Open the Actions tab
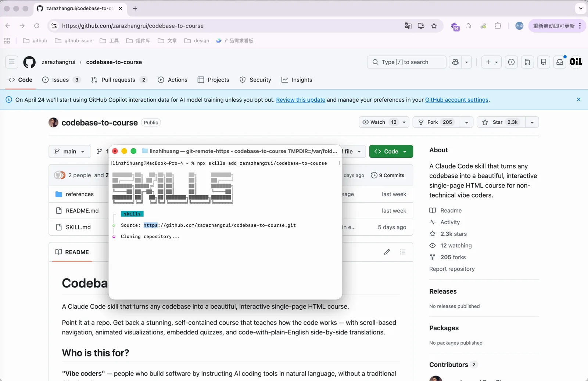The width and height of the screenshot is (588, 381). click(173, 80)
